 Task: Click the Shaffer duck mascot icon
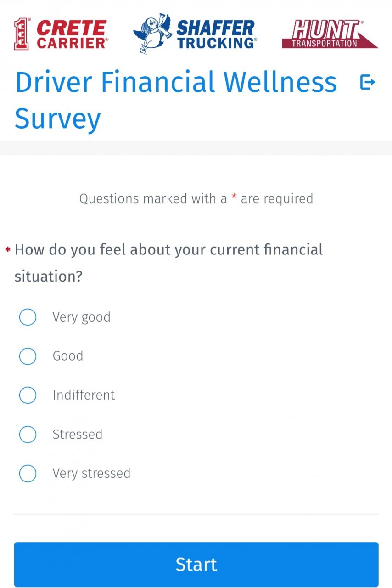click(152, 34)
